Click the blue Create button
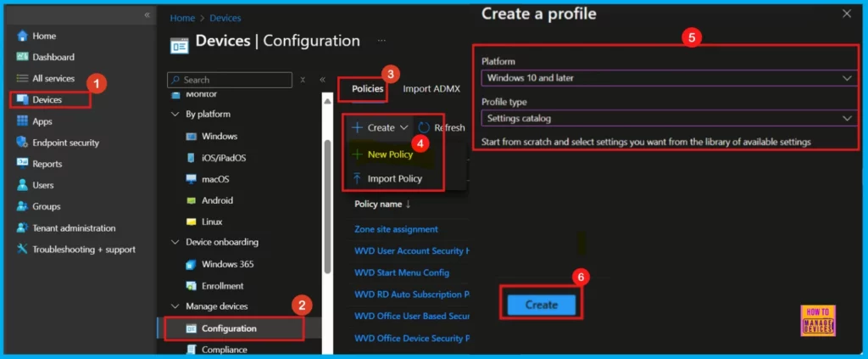Image resolution: width=868 pixels, height=359 pixels. (x=542, y=305)
